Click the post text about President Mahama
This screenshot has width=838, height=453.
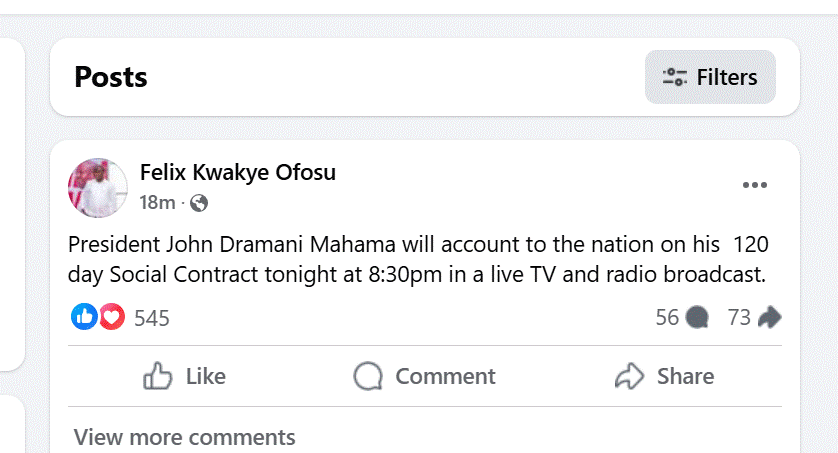tap(418, 260)
